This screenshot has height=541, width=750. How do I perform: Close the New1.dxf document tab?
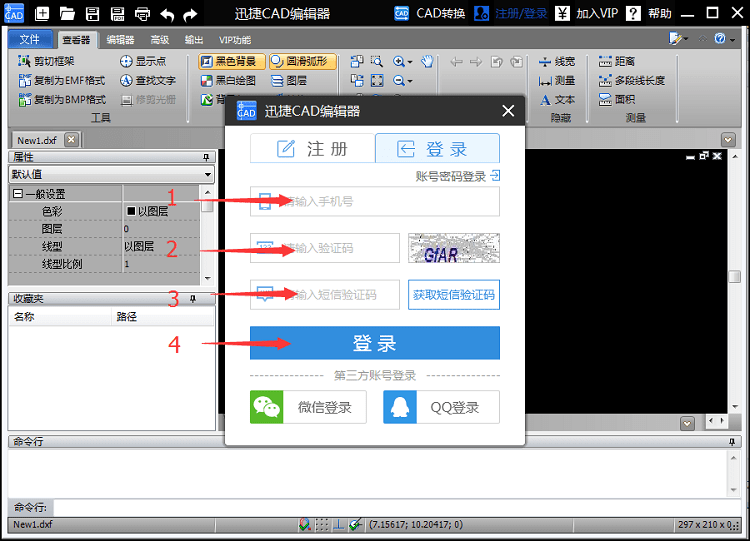71,140
